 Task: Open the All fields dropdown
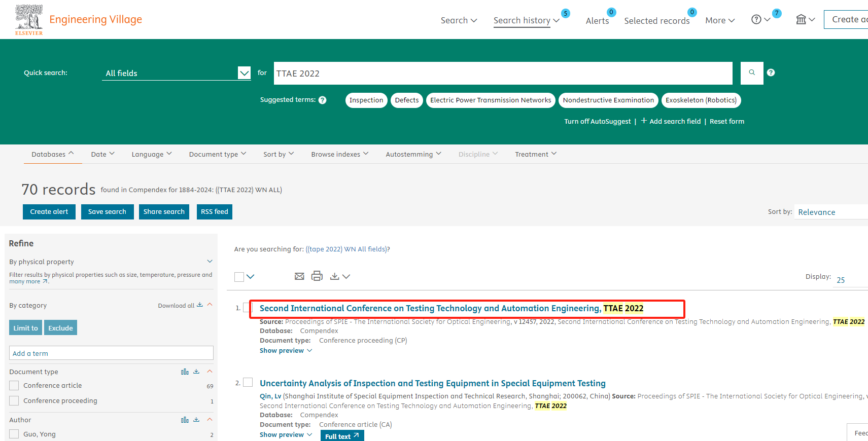(x=176, y=73)
